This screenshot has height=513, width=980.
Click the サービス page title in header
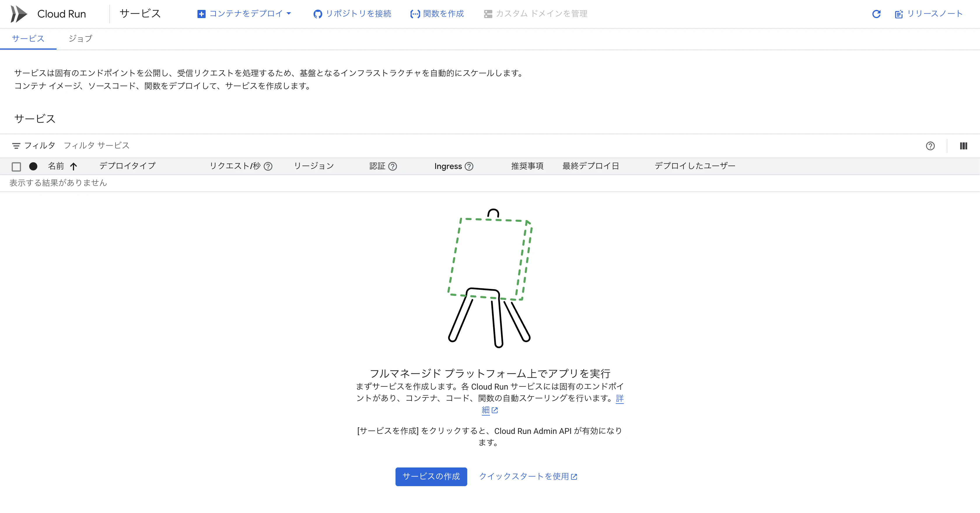pyautogui.click(x=140, y=14)
